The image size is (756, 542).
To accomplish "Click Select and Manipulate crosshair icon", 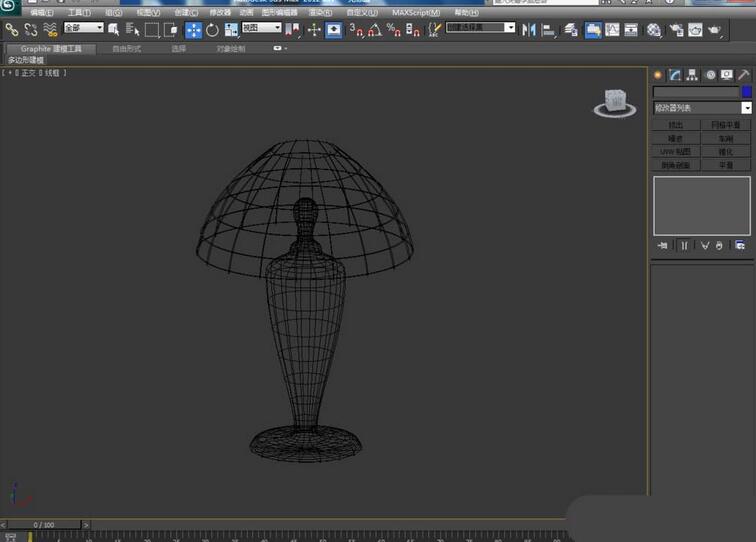I will [x=314, y=30].
